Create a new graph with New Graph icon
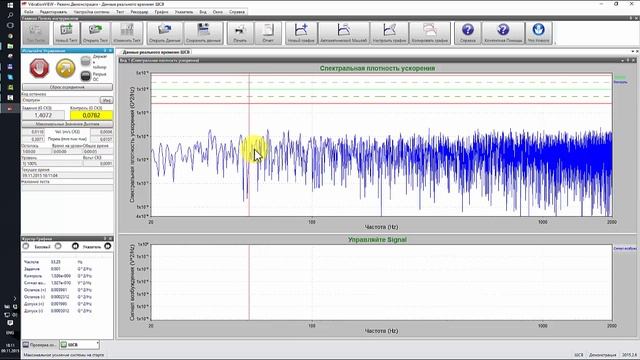The height and width of the screenshot is (360, 640). (301, 33)
